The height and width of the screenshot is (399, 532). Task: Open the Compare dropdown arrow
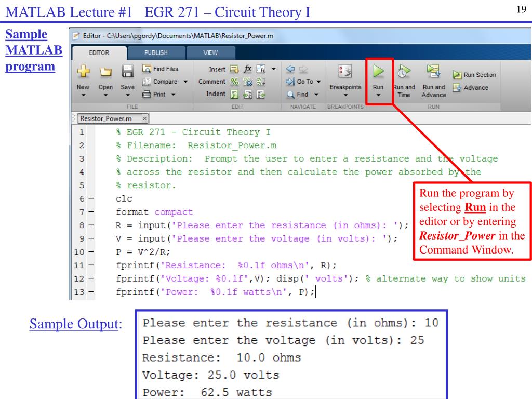(185, 82)
